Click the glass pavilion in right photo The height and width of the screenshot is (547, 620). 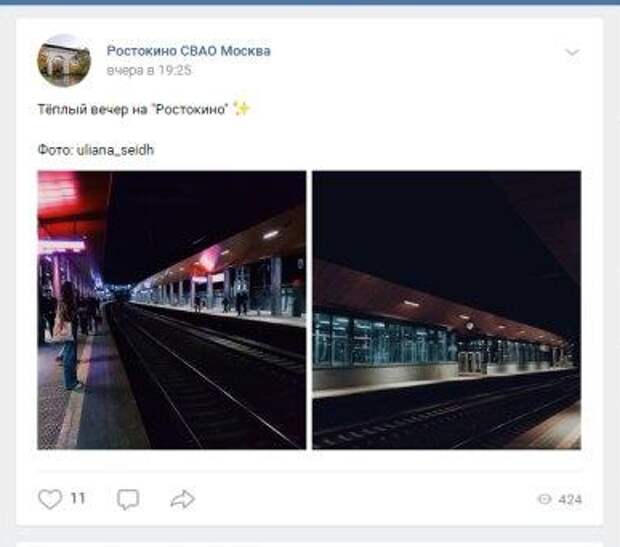coord(382,339)
